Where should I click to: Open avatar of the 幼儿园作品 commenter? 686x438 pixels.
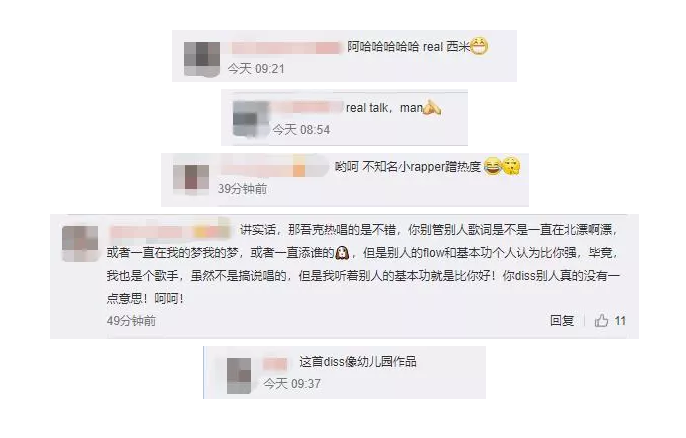(239, 376)
